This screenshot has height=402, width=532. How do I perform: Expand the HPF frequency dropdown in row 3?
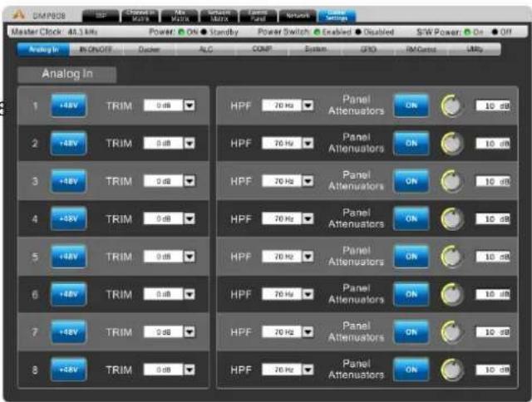[308, 181]
